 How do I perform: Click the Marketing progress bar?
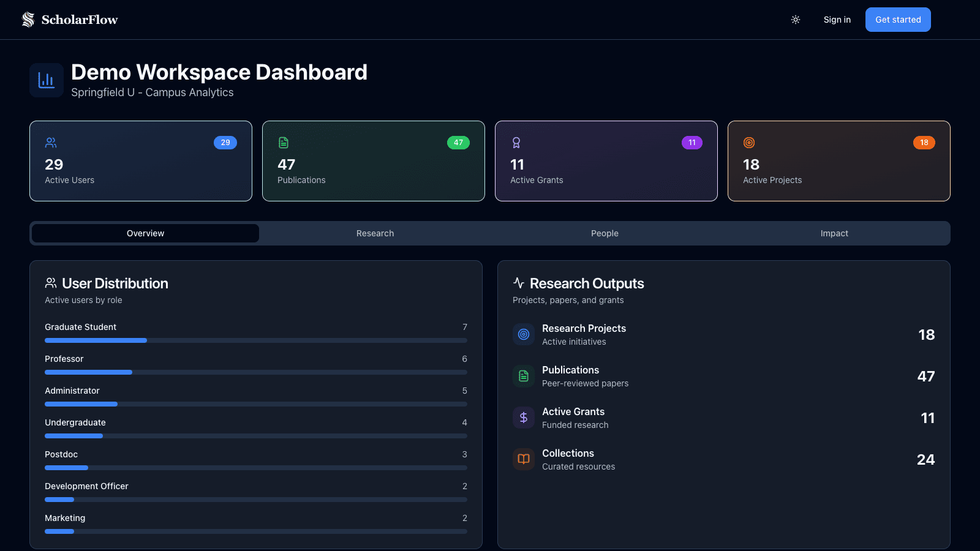click(x=256, y=531)
